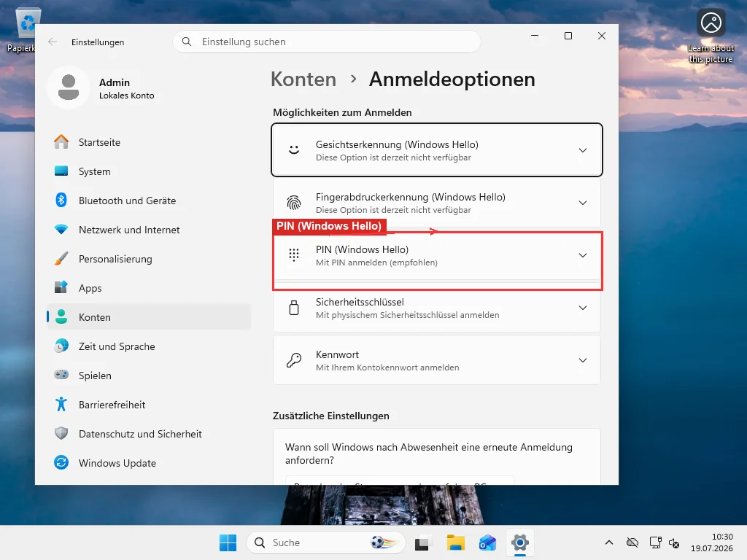Click the taskbar Suche search box

[x=326, y=542]
